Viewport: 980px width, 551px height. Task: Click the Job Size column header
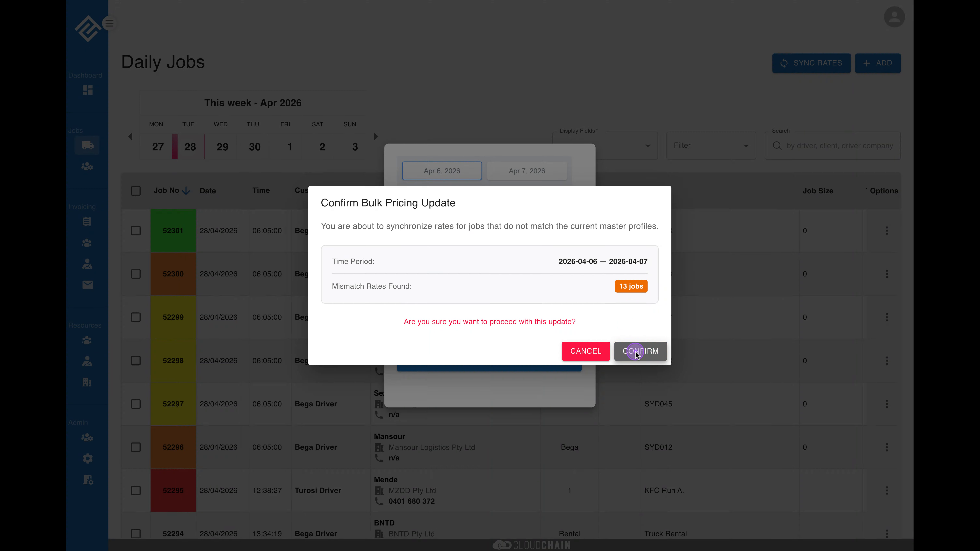coord(818,191)
